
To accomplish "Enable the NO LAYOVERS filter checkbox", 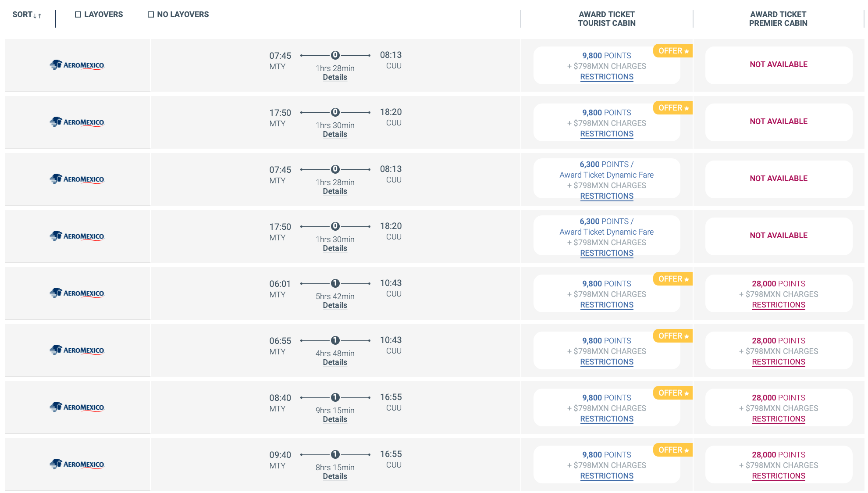I will (151, 14).
